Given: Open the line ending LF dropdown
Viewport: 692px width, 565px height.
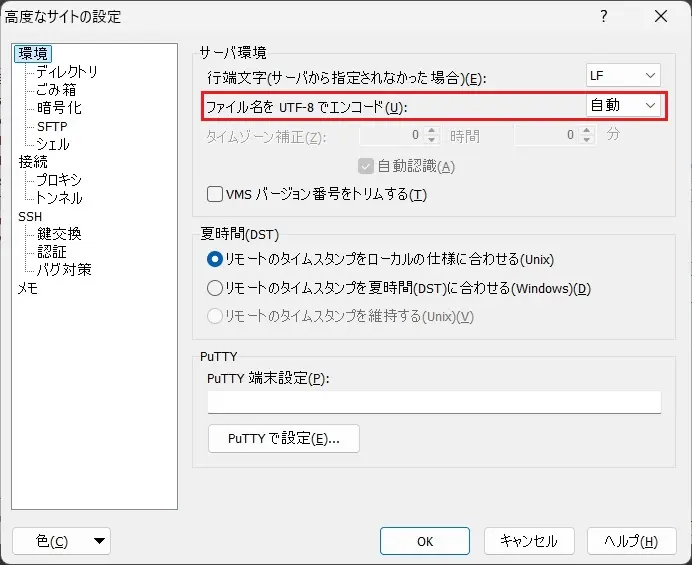Looking at the screenshot, I should click(x=623, y=76).
